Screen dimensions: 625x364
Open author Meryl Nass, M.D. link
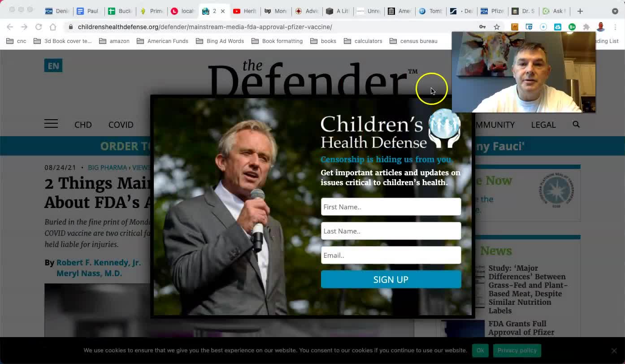tap(89, 273)
